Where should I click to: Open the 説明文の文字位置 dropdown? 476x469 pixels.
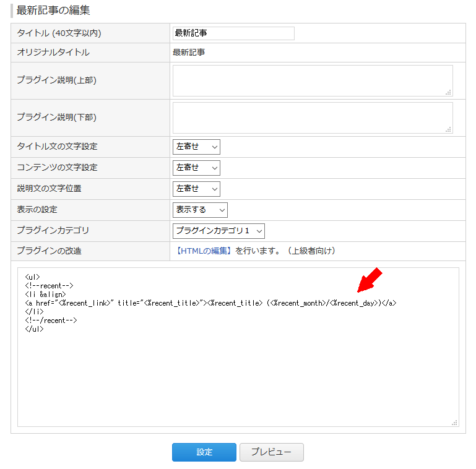tap(196, 189)
